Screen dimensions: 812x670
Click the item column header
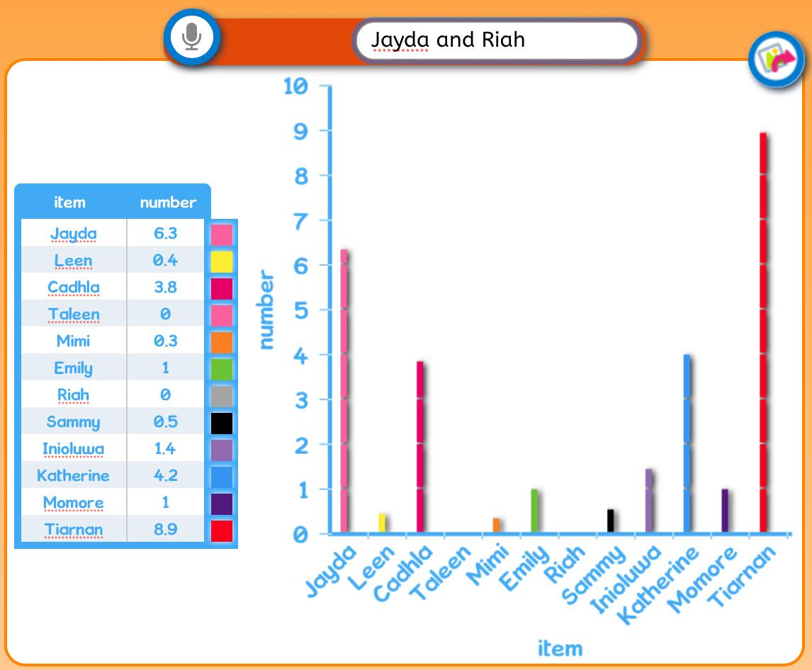click(x=70, y=202)
